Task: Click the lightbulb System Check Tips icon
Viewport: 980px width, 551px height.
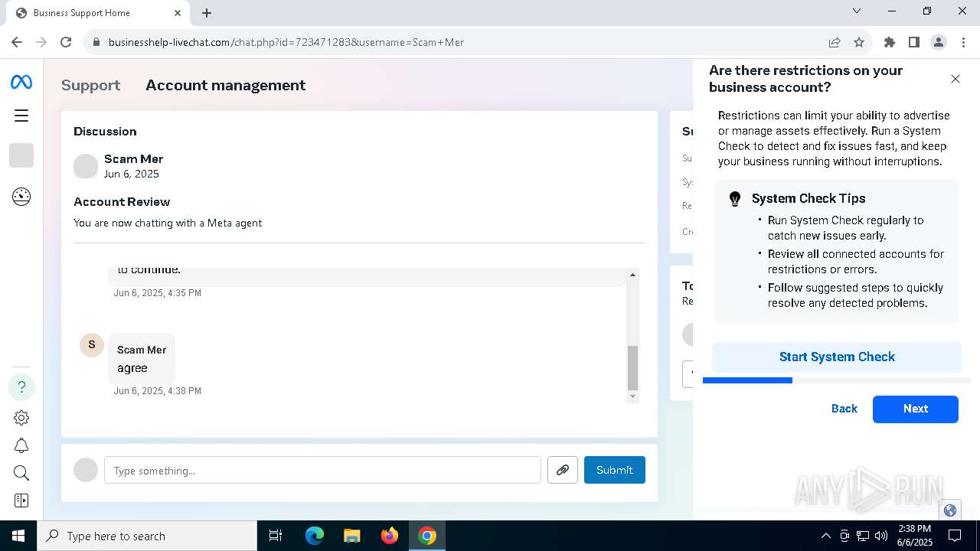Action: pyautogui.click(x=735, y=199)
